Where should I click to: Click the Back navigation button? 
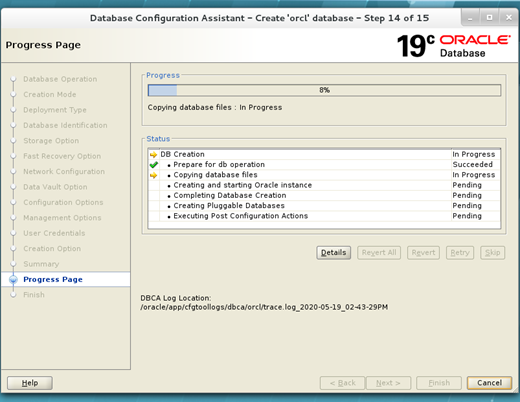pyautogui.click(x=343, y=383)
